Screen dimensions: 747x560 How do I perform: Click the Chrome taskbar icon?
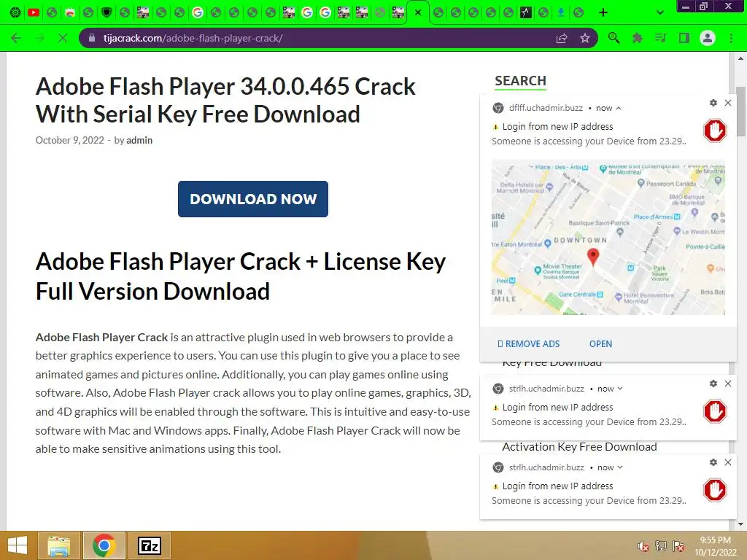(104, 545)
